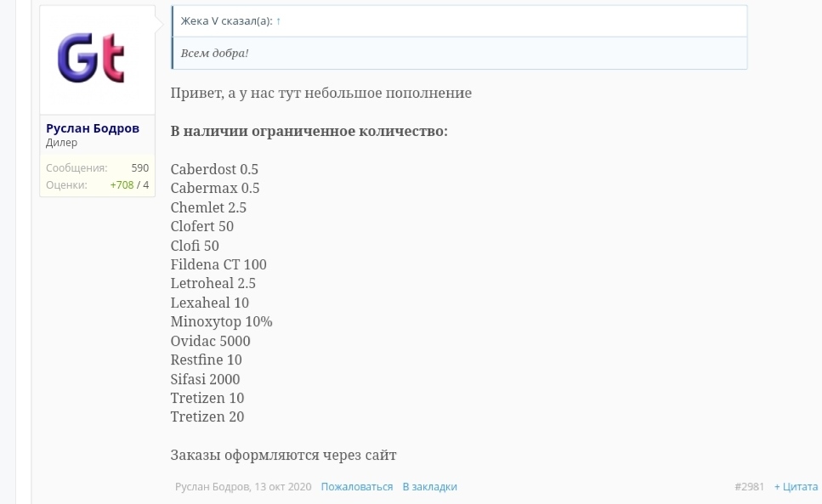
Task: Click the line Fildena CT 100 in the list
Action: click(x=218, y=264)
